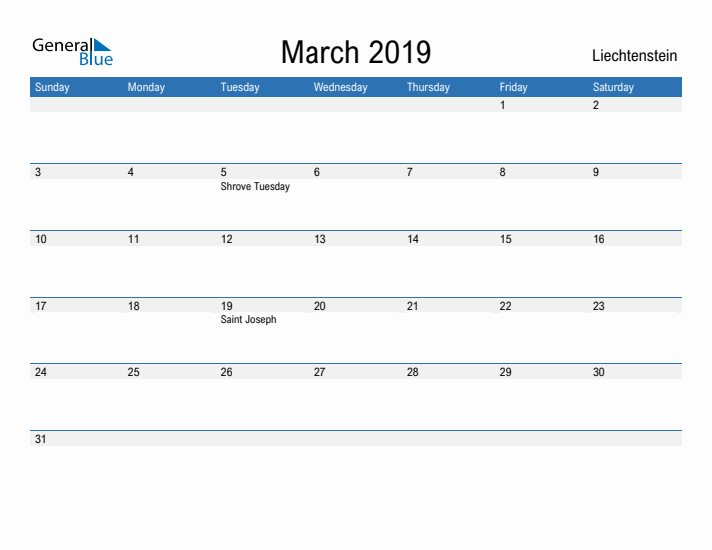Select the Friday column header
Screen dimensions: 712x550
[514, 87]
